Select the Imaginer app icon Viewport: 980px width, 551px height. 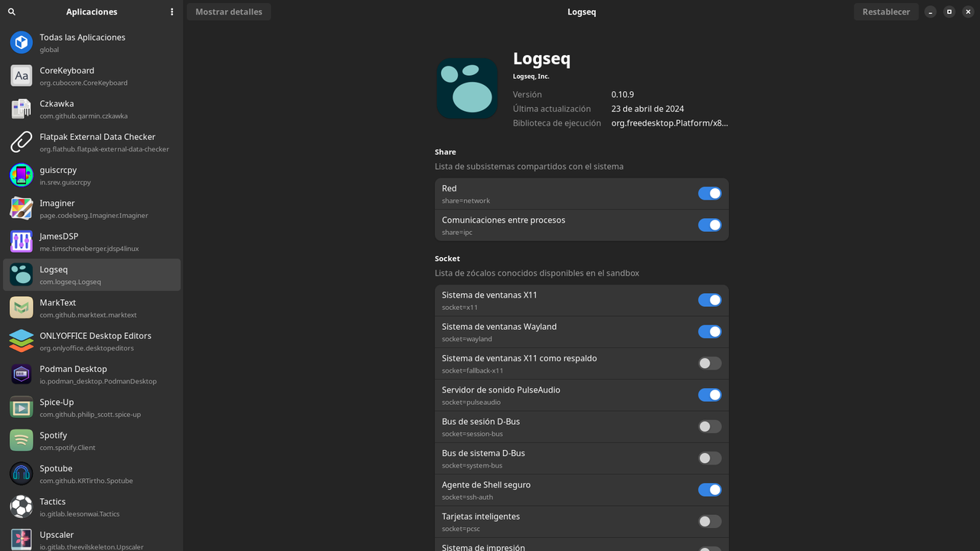[21, 208]
